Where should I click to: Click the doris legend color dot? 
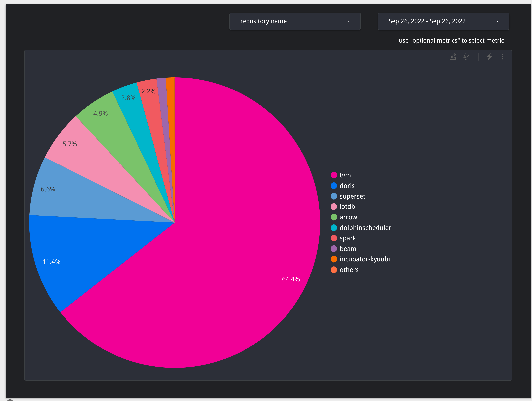pos(334,186)
